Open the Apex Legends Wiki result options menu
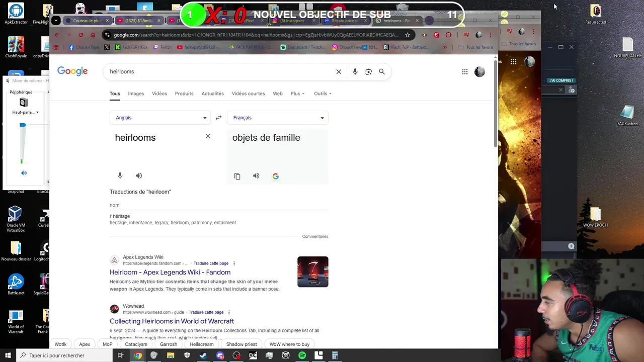This screenshot has width=644, height=362. pyautogui.click(x=234, y=263)
